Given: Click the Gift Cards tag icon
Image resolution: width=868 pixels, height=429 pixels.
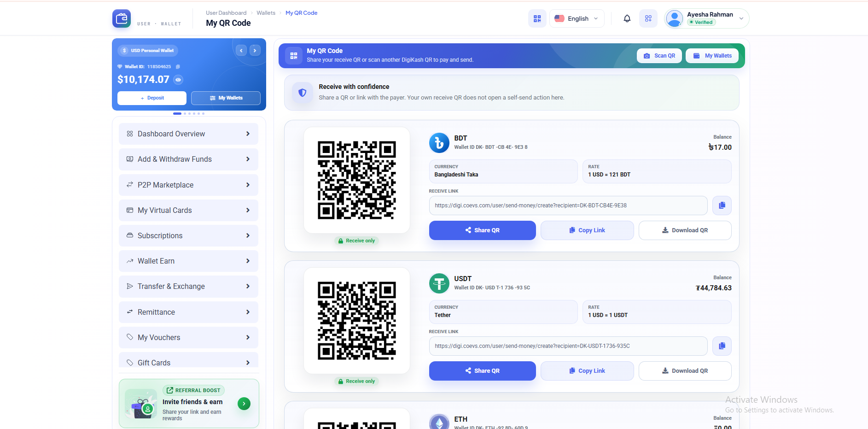Looking at the screenshot, I should pos(130,363).
